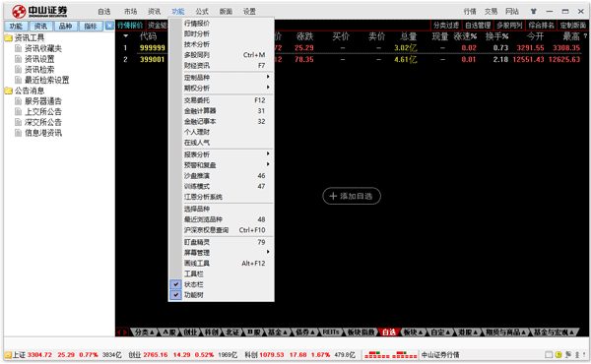The height and width of the screenshot is (364, 591).
Task: Click the 资讯工具 folder icon
Action: coord(8,38)
